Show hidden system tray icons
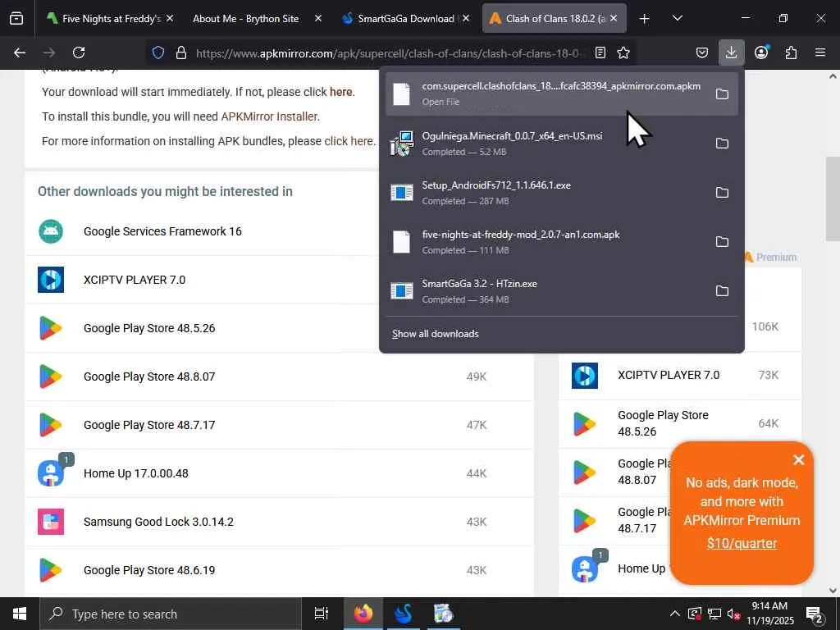Viewport: 840px width, 630px height. coord(675,614)
